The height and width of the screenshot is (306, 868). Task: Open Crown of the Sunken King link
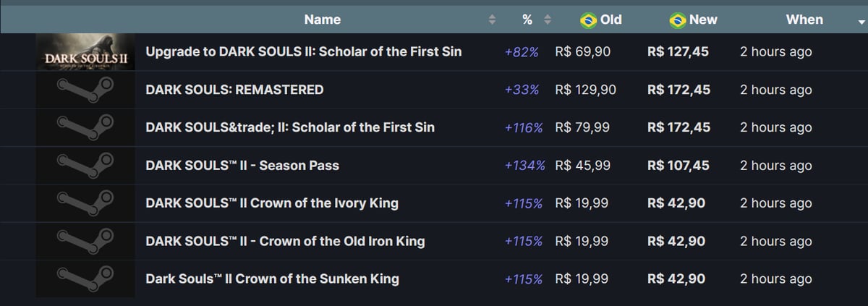272,279
